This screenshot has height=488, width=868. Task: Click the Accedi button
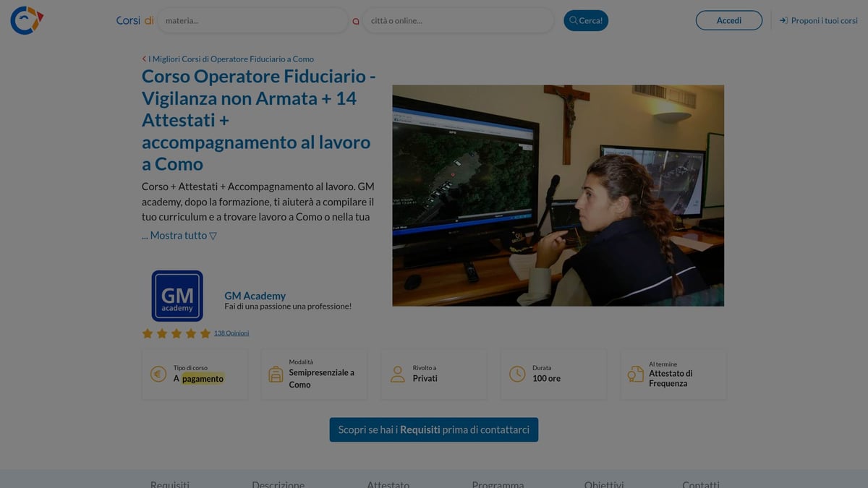[x=728, y=20]
